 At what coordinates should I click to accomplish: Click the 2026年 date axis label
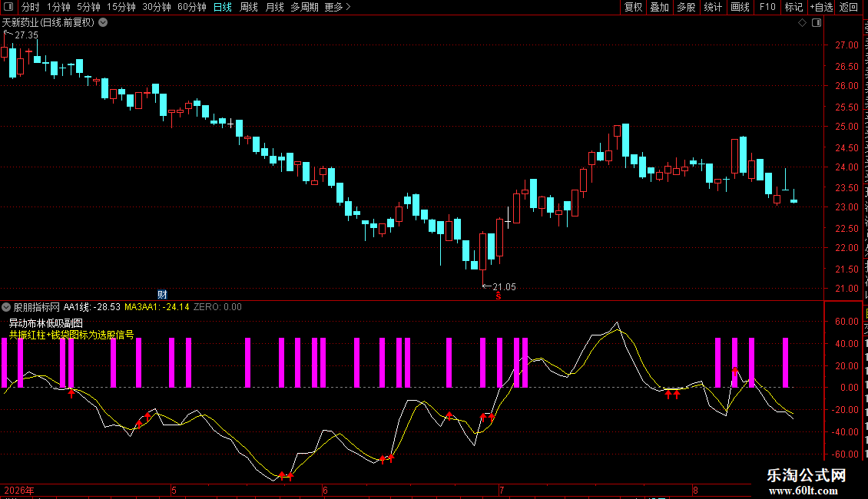(x=19, y=490)
